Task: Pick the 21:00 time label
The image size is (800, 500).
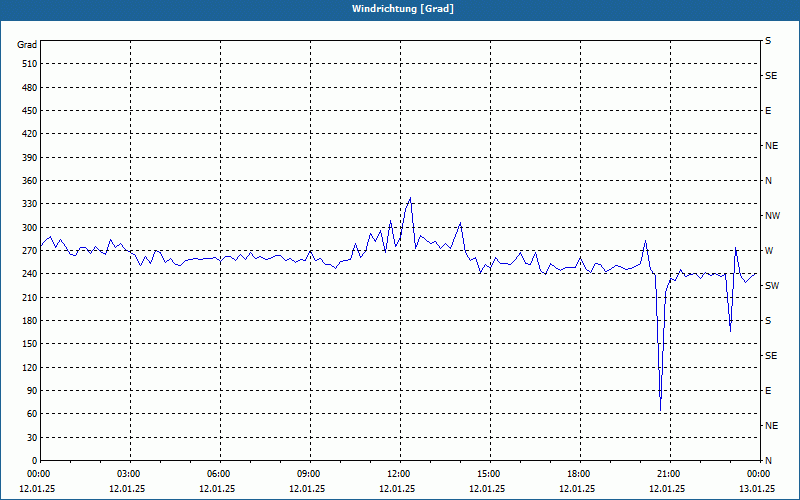Action: click(x=669, y=474)
